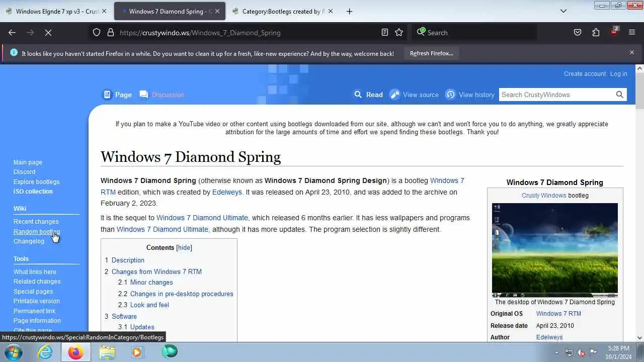Open the Extensions puzzle icon
The image size is (644, 362).
pyautogui.click(x=596, y=33)
